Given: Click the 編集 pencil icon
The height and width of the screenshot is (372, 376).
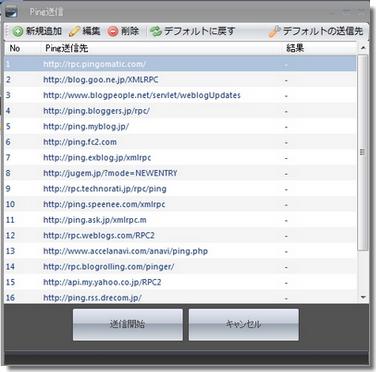Looking at the screenshot, I should point(74,32).
